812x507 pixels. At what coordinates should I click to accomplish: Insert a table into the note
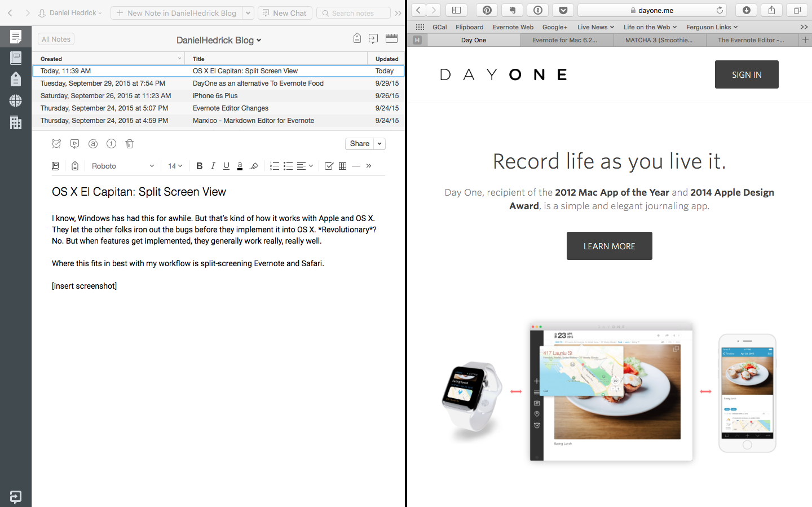tap(342, 166)
